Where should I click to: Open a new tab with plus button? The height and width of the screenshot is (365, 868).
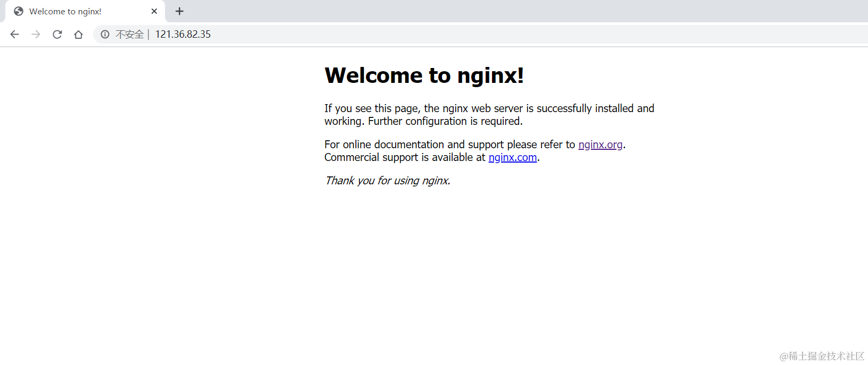[x=180, y=11]
